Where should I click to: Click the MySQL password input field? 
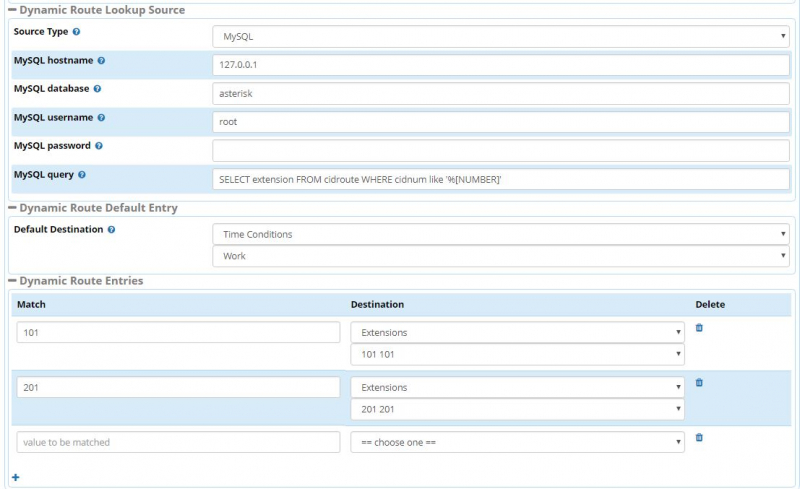[x=500, y=150]
